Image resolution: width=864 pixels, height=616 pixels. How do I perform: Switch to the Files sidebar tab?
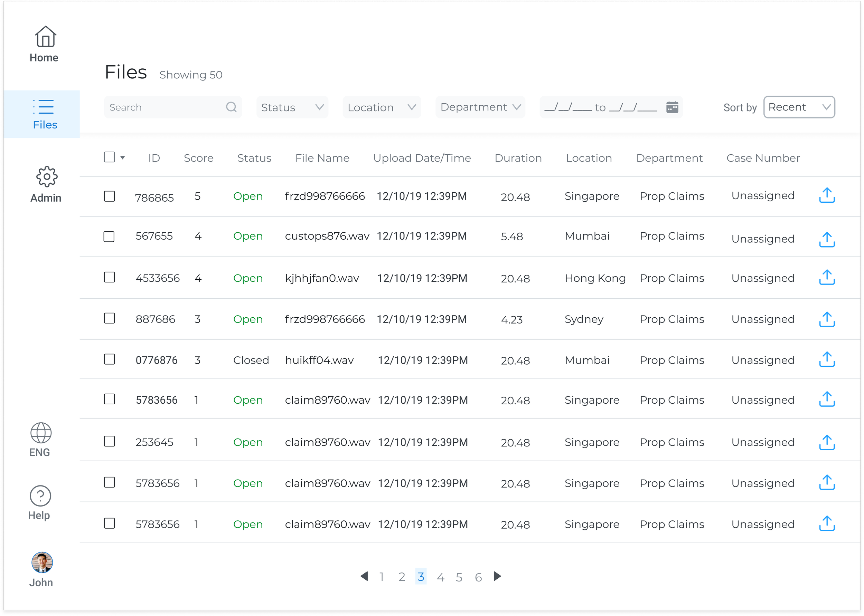[x=45, y=114]
